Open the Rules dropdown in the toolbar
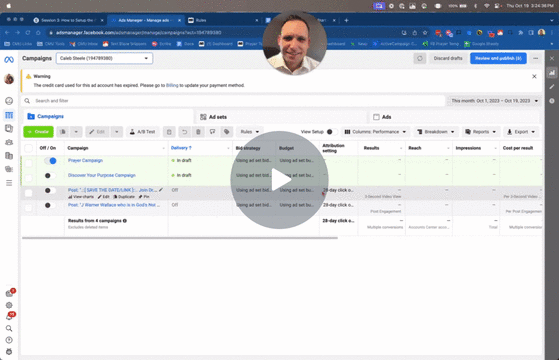 (x=250, y=132)
